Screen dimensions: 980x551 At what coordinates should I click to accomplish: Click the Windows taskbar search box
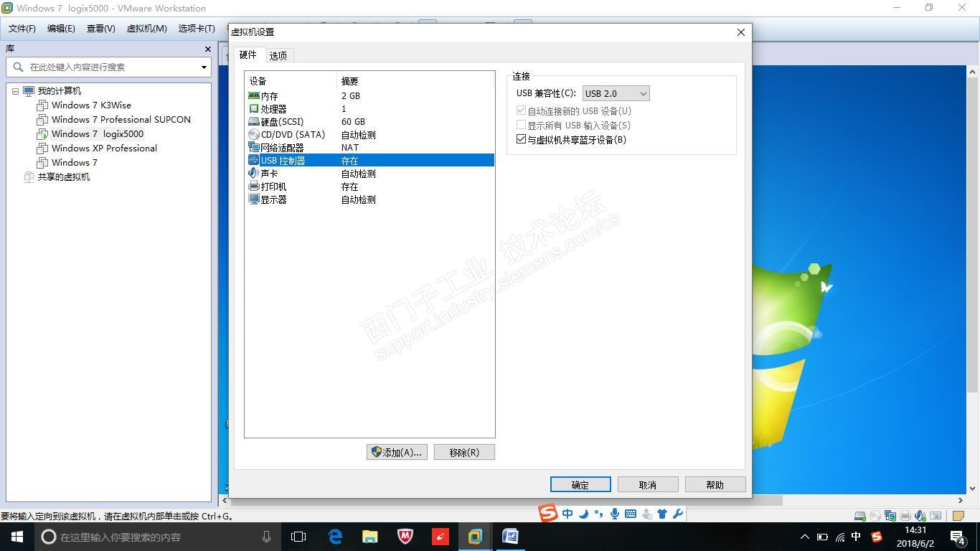[158, 537]
